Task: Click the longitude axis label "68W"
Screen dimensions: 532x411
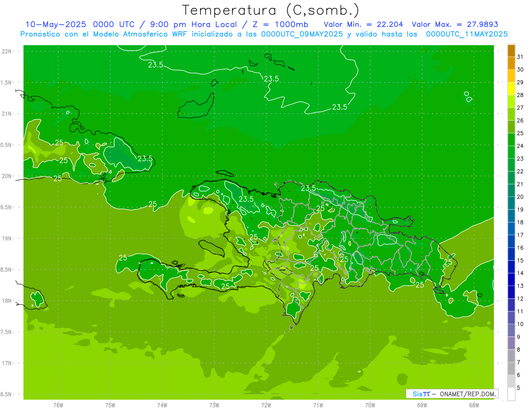Action: click(x=474, y=405)
